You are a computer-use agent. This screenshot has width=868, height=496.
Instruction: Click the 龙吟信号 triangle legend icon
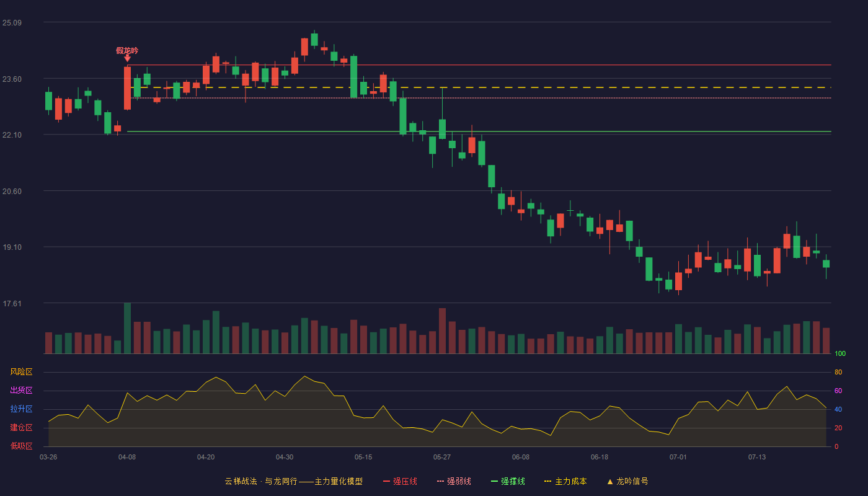(610, 481)
